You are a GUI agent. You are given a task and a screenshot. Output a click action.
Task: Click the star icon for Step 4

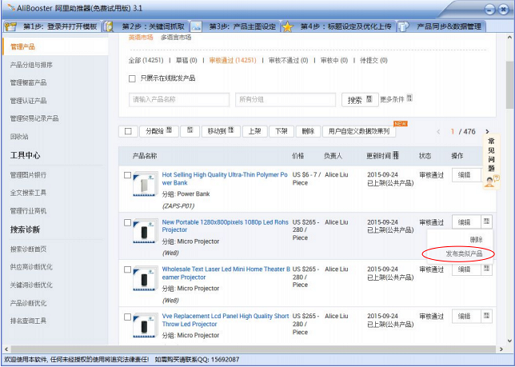(287, 26)
